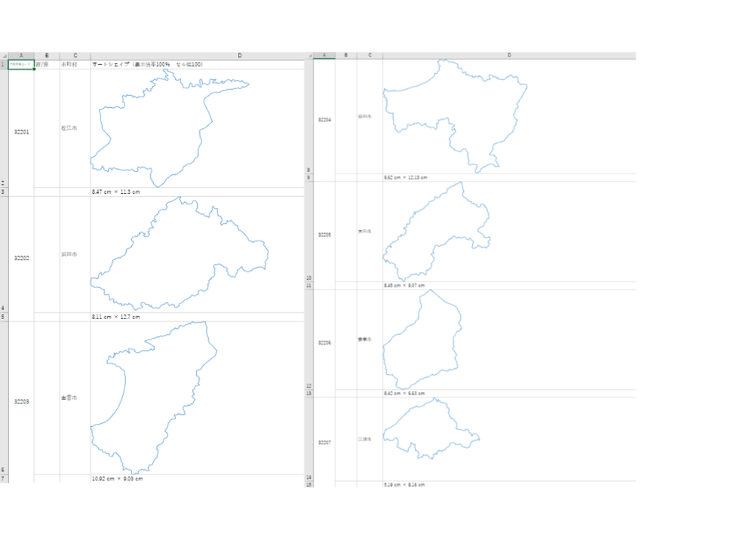Click fill handle of selected cell A1

click(x=34, y=69)
